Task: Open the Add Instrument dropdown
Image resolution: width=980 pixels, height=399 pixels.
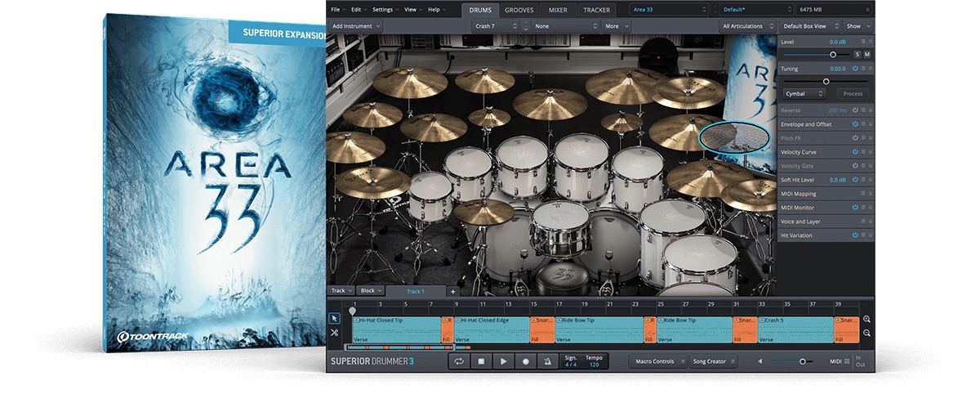Action: click(356, 26)
